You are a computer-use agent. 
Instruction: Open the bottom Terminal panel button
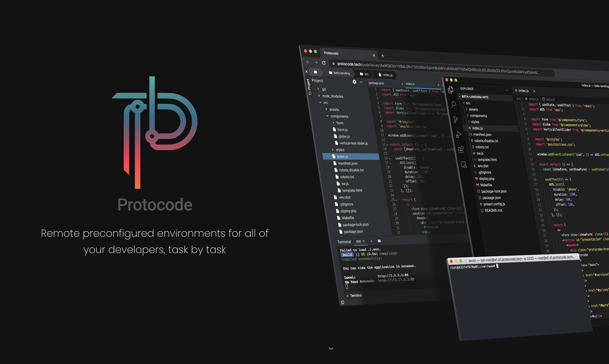pyautogui.click(x=354, y=296)
